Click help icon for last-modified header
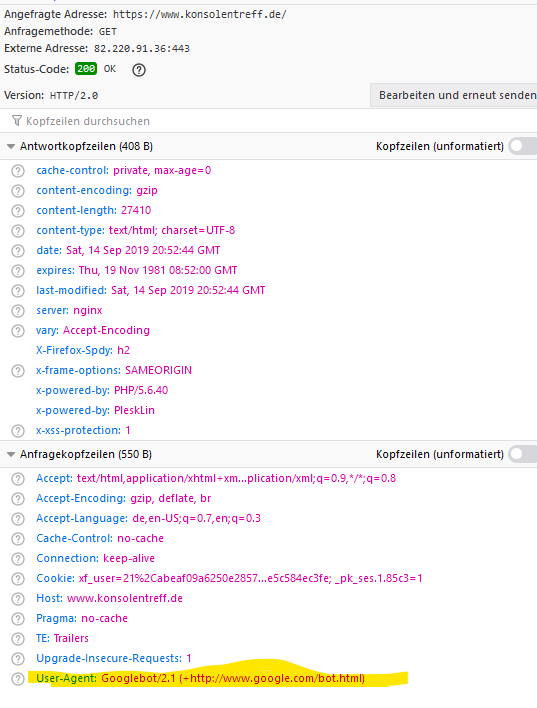 [18, 291]
